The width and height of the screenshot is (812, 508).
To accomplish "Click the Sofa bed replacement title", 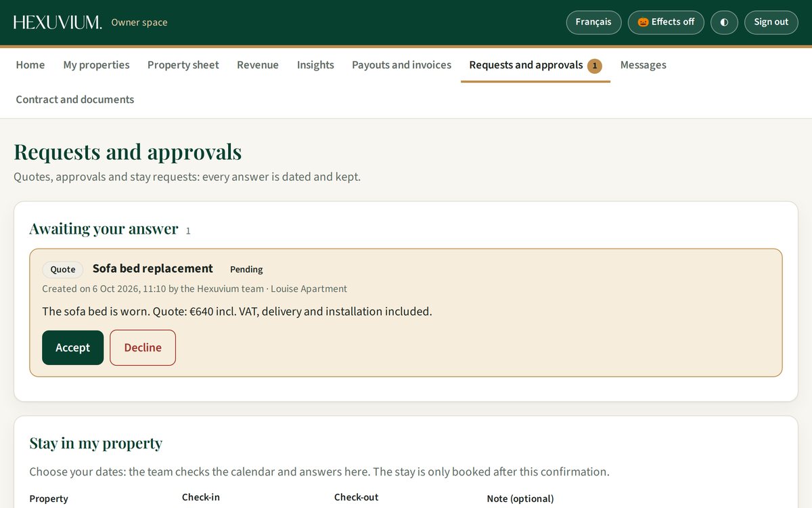I will (153, 269).
